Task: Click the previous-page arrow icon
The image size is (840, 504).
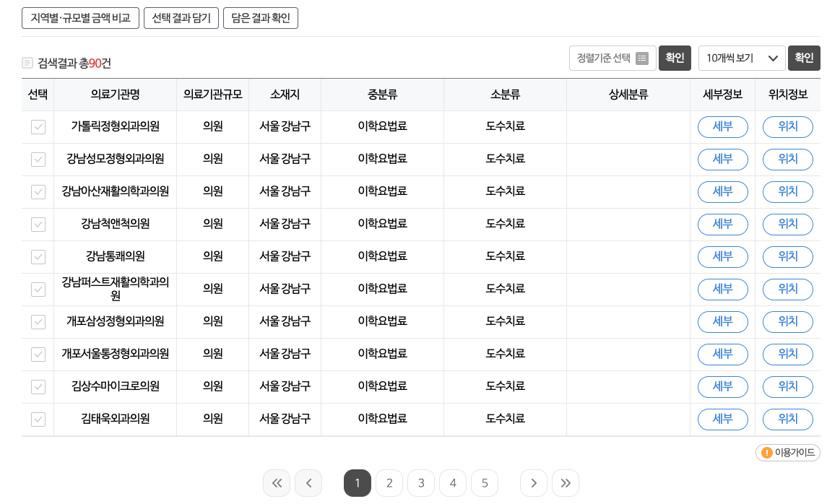Action: point(308,483)
